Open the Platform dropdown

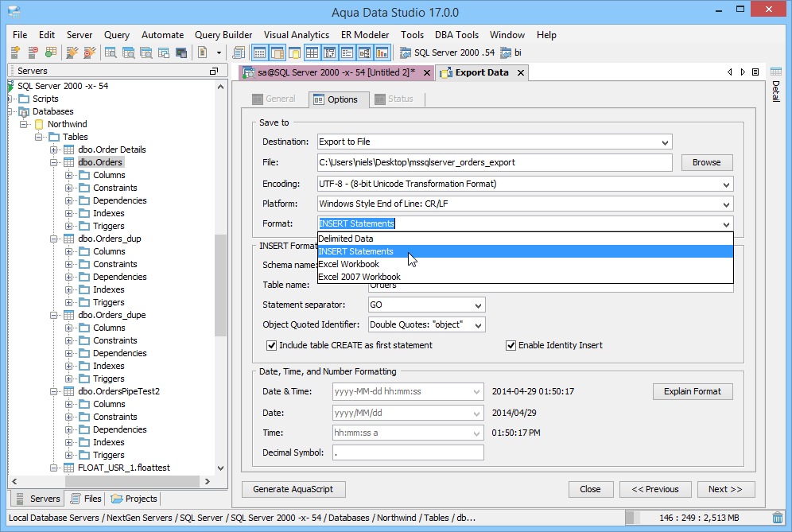point(726,204)
